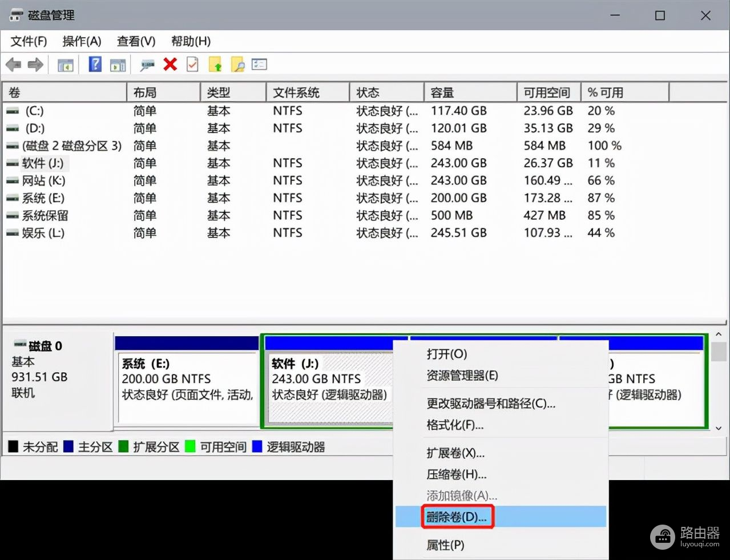This screenshot has height=560, width=730.
Task: Choose 压缩卷(H) from context menu
Action: tap(456, 474)
